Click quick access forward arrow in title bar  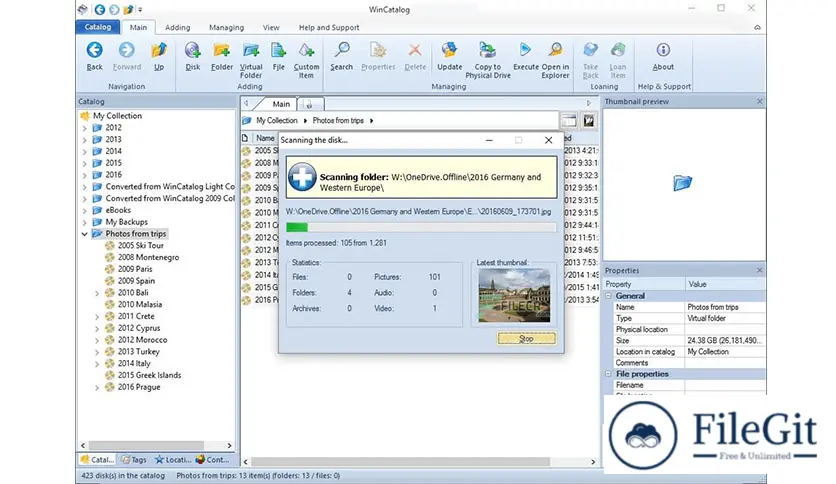click(114, 9)
